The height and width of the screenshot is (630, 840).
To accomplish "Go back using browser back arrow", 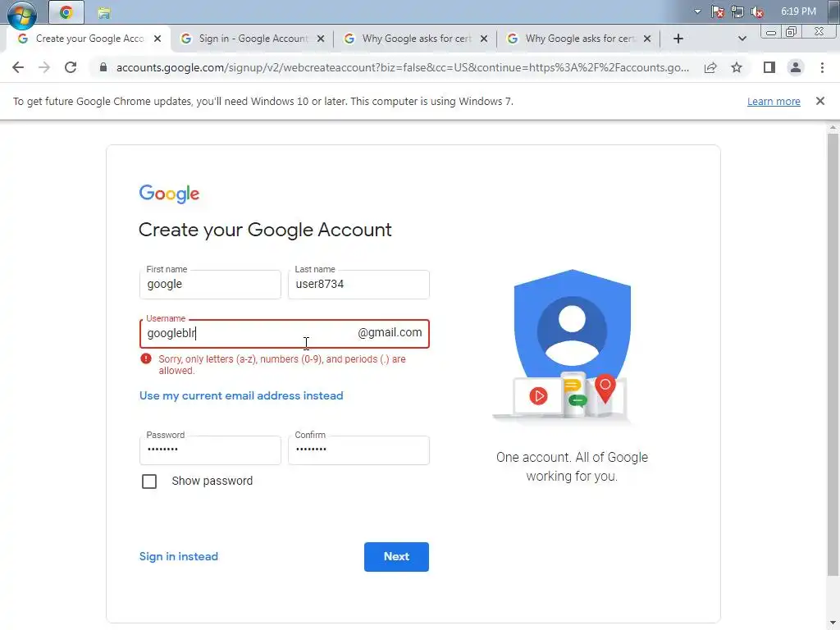I will (18, 67).
